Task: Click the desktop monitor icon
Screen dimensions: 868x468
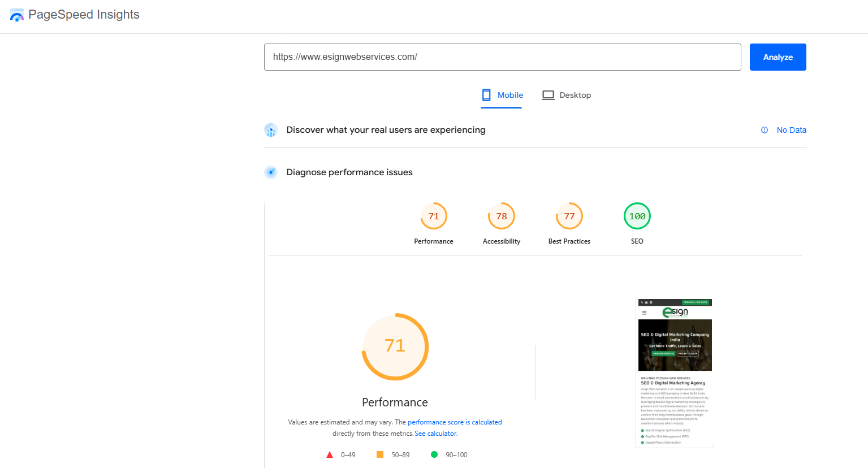Action: pyautogui.click(x=547, y=94)
